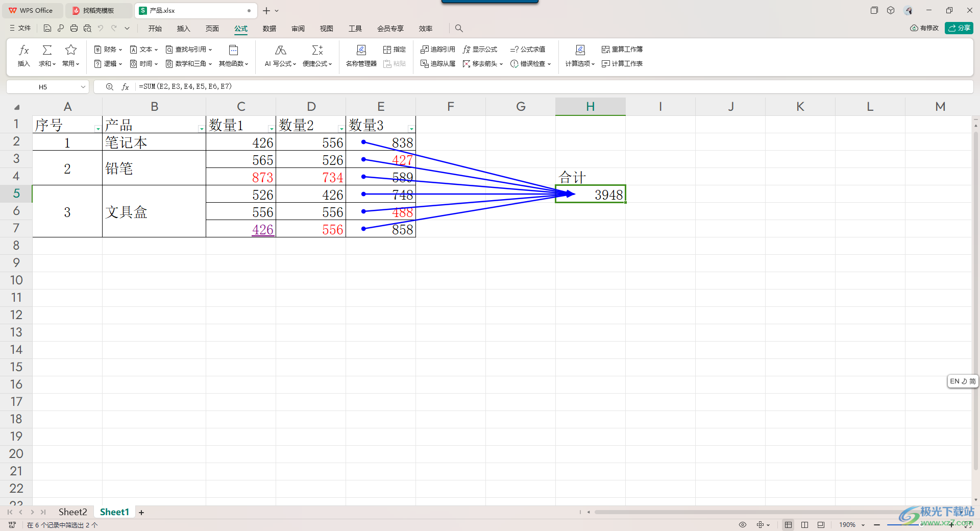The image size is (980, 531).
Task: Open the 开始 Home ribbon tab
Action: coord(155,29)
